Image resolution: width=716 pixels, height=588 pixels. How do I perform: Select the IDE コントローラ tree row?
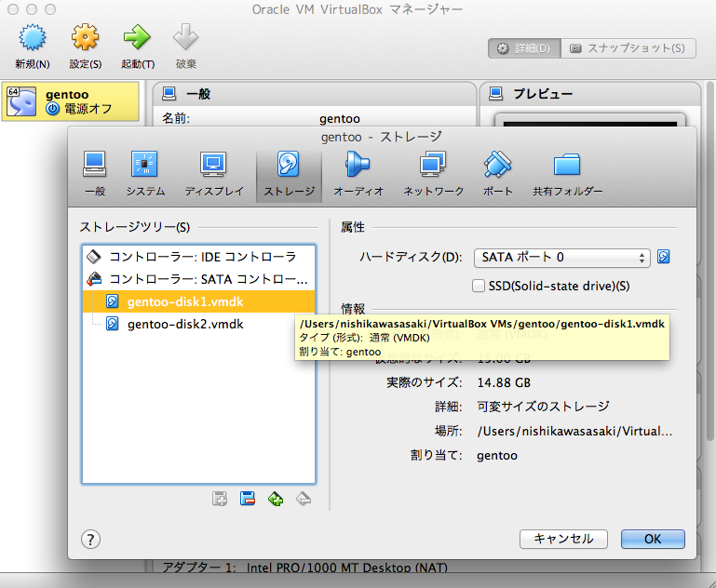[198, 257]
